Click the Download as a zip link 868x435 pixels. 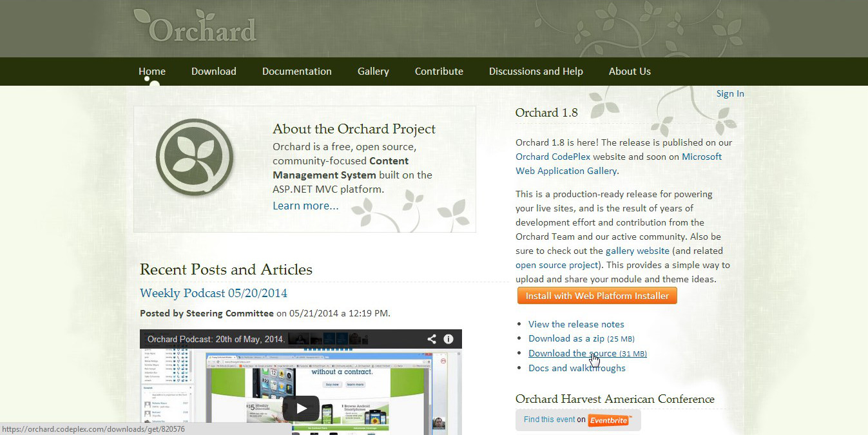tap(566, 338)
